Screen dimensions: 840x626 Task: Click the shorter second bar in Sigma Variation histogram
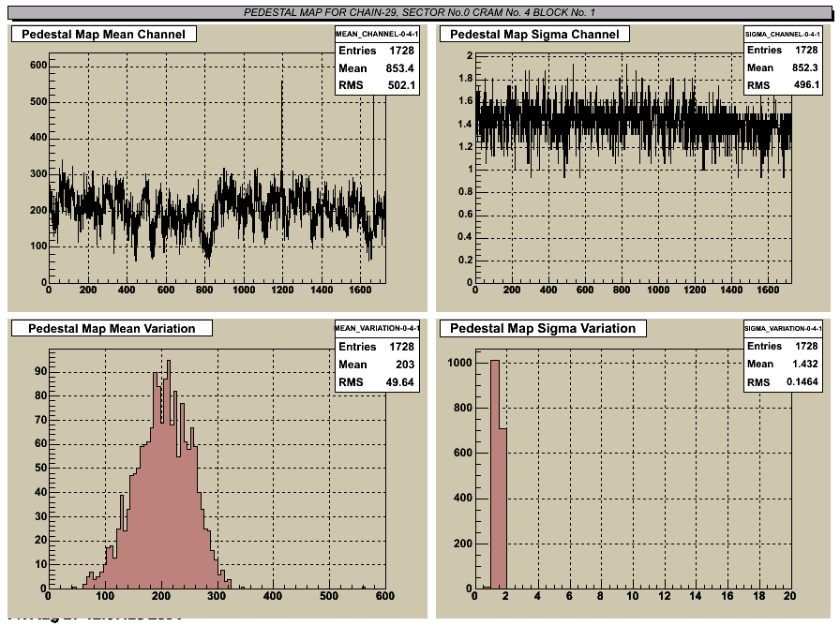click(502, 508)
